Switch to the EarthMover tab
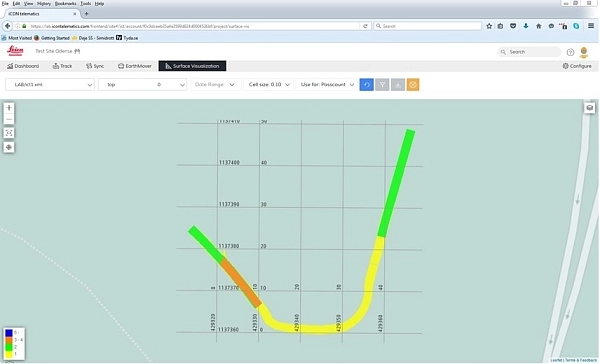This screenshot has width=600, height=364. (135, 66)
